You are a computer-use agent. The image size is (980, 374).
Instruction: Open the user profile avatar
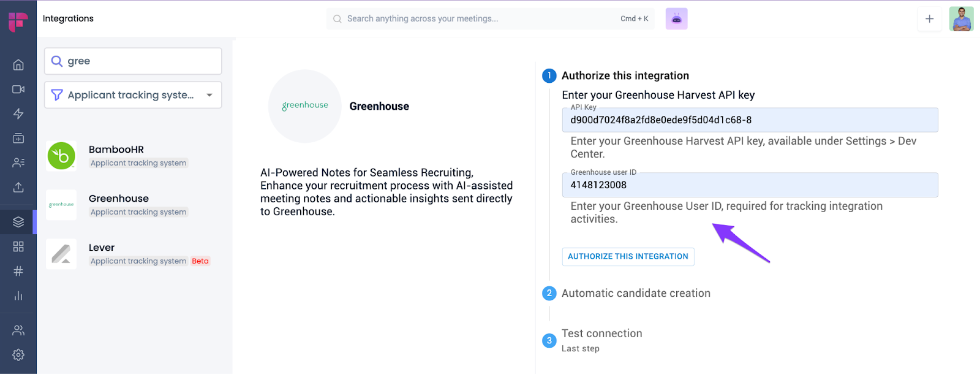click(961, 19)
